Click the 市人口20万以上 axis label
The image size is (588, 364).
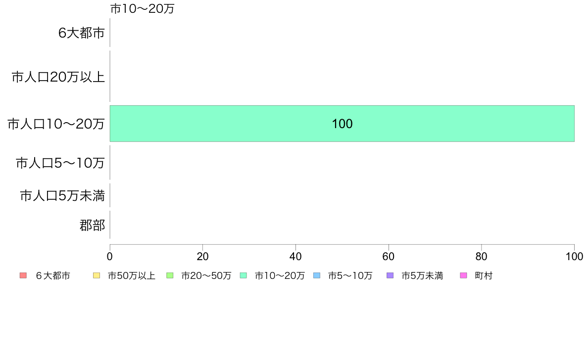pyautogui.click(x=58, y=77)
